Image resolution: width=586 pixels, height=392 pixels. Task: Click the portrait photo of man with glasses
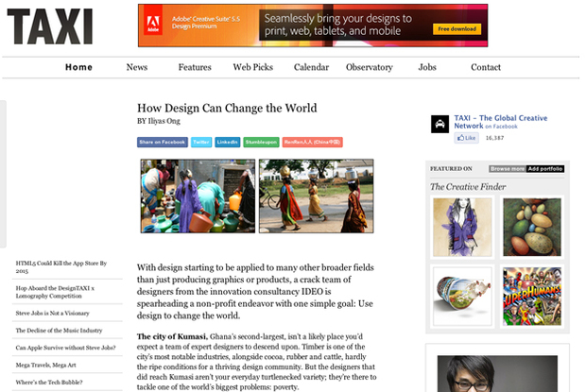(x=497, y=373)
